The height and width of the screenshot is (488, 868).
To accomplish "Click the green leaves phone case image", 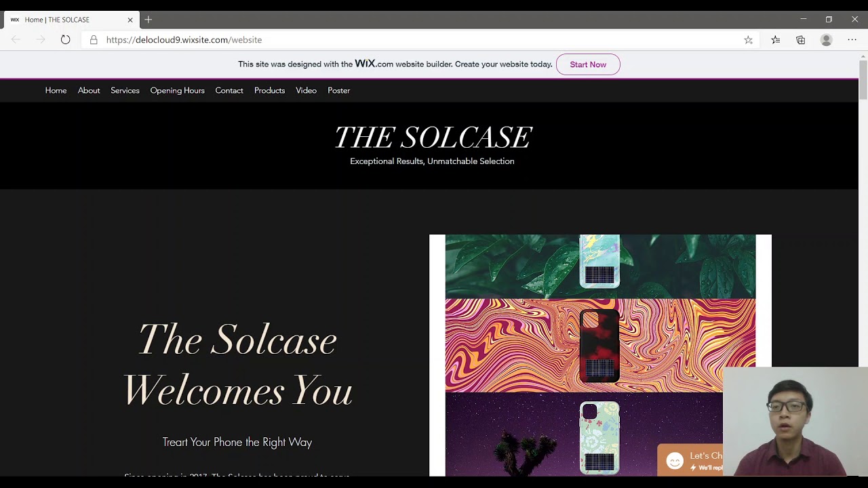I will pyautogui.click(x=600, y=266).
